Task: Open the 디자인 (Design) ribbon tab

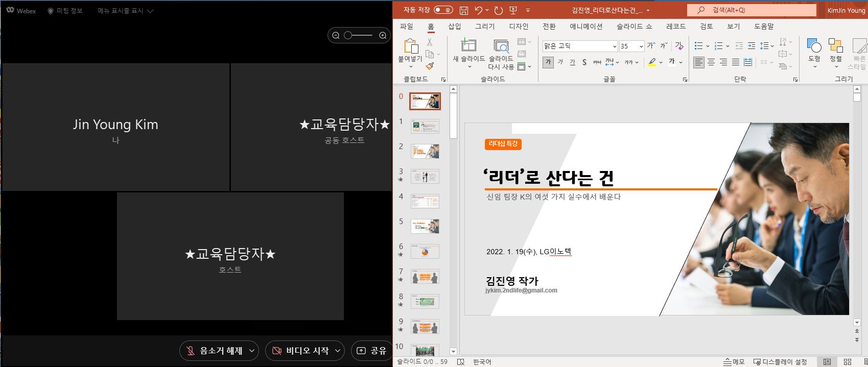Action: [519, 27]
